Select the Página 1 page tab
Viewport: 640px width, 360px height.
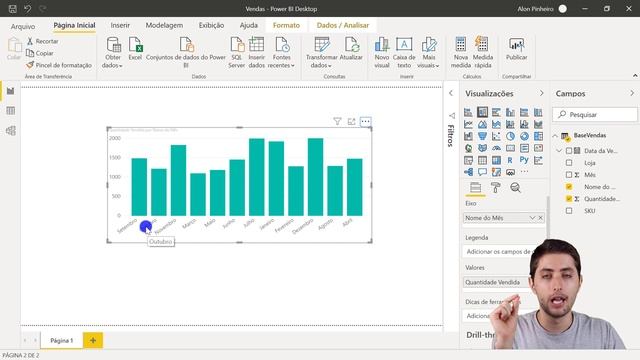pos(62,340)
